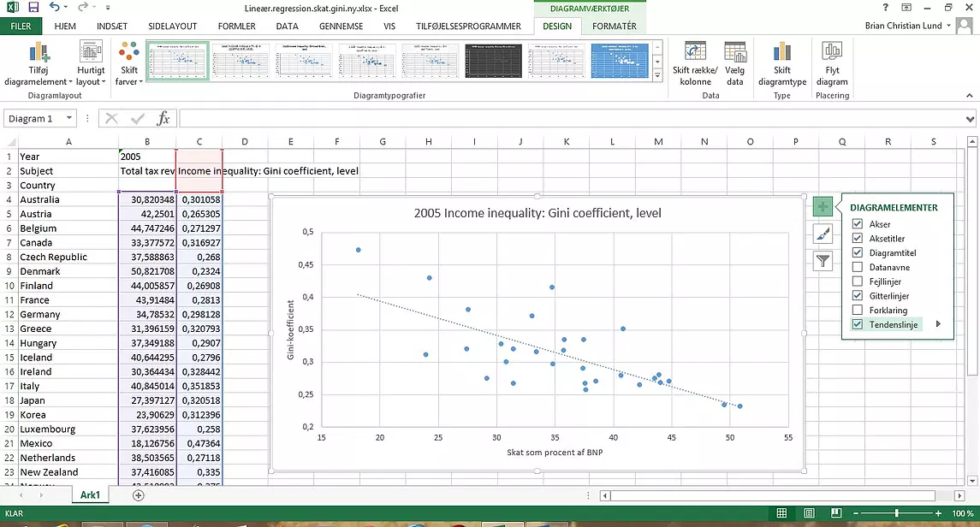980x527 pixels.
Task: Add new sheet with plus icon
Action: pos(138,495)
